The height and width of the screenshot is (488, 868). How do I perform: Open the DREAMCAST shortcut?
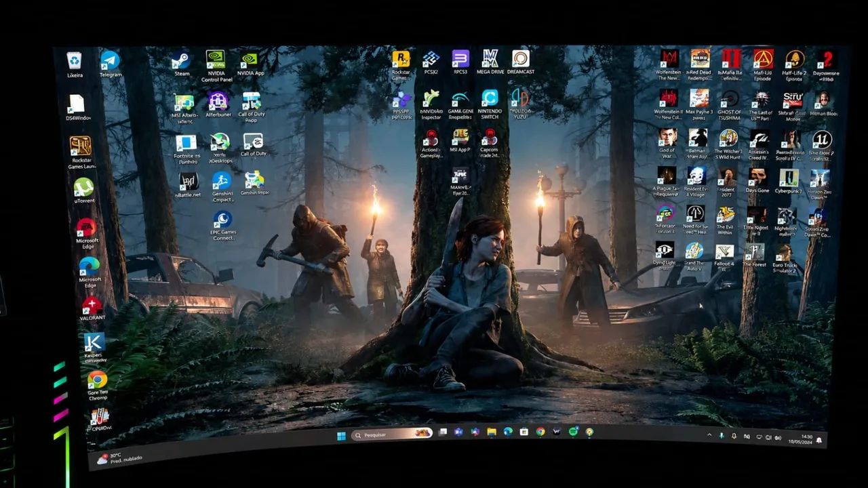(x=521, y=62)
